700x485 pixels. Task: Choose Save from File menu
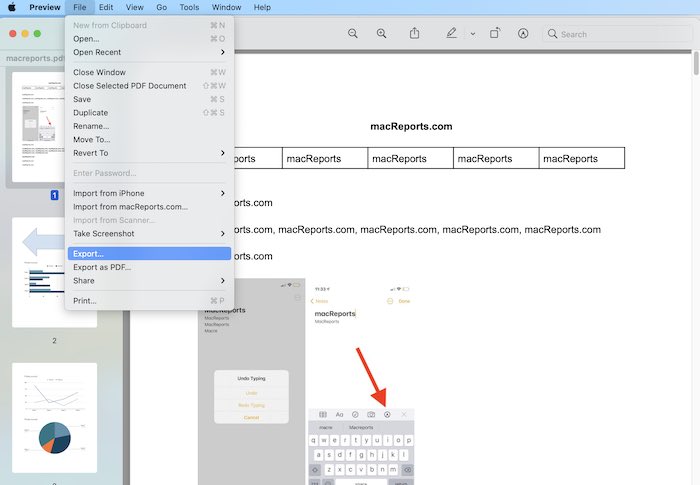click(x=149, y=99)
